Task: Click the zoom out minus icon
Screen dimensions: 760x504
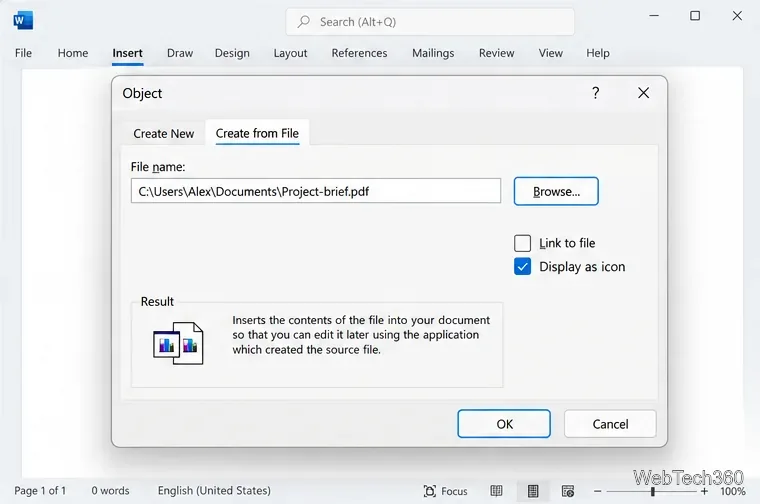Action: [598, 491]
